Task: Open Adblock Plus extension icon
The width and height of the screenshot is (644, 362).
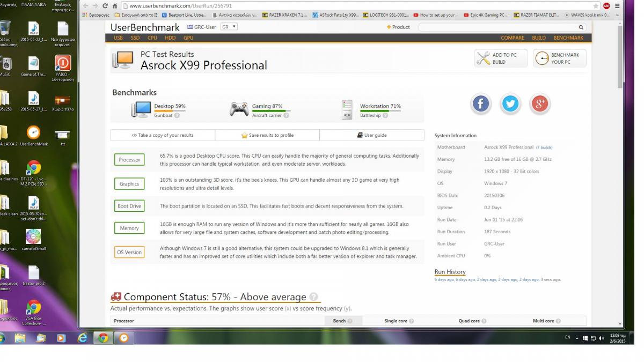Action: click(x=606, y=6)
